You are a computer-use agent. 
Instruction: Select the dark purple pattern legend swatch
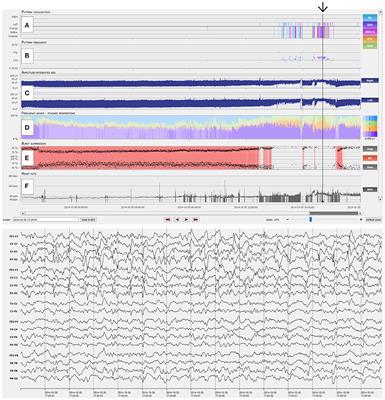tap(370, 24)
